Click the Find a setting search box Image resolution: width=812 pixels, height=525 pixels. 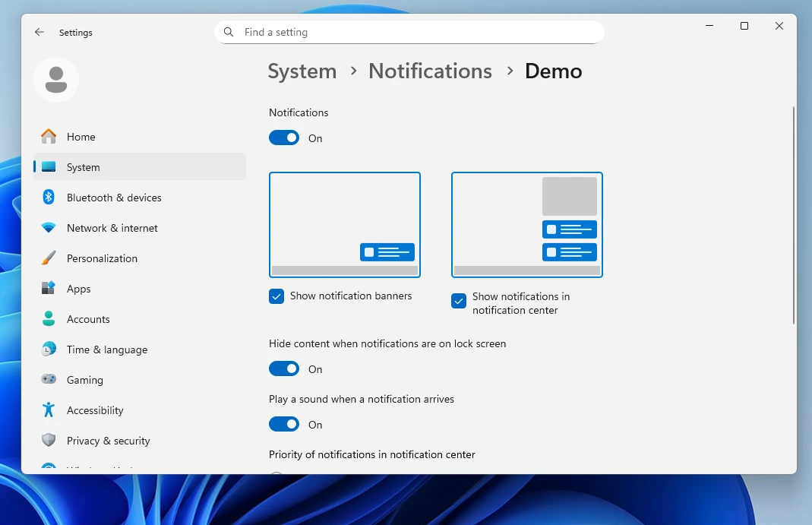click(409, 32)
